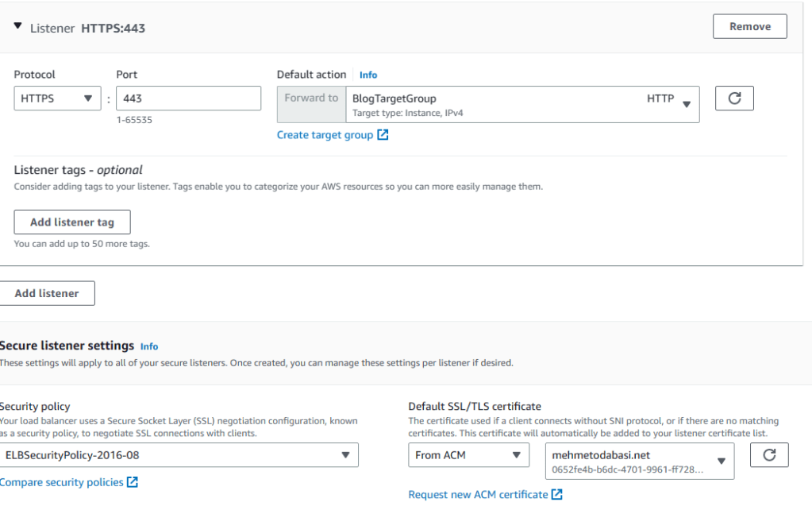Viewport: 812px width, 506px height.
Task: Open Info link for Secure listener settings
Action: point(149,346)
